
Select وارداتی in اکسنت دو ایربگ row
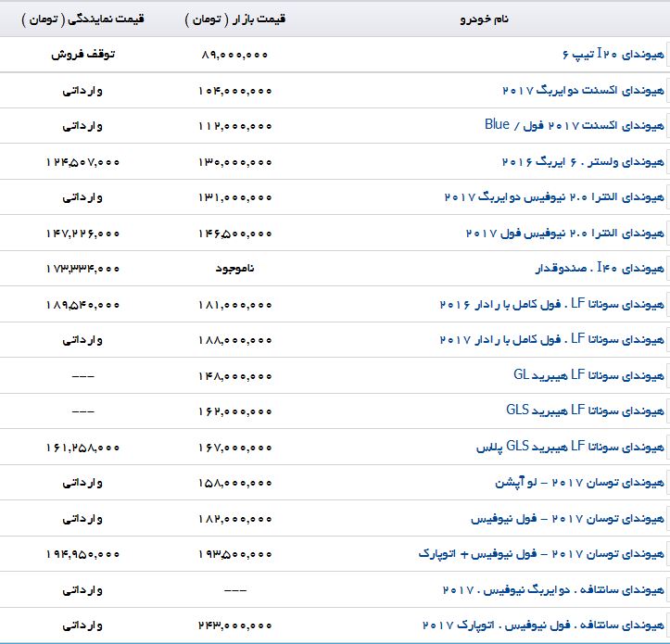pos(82,91)
